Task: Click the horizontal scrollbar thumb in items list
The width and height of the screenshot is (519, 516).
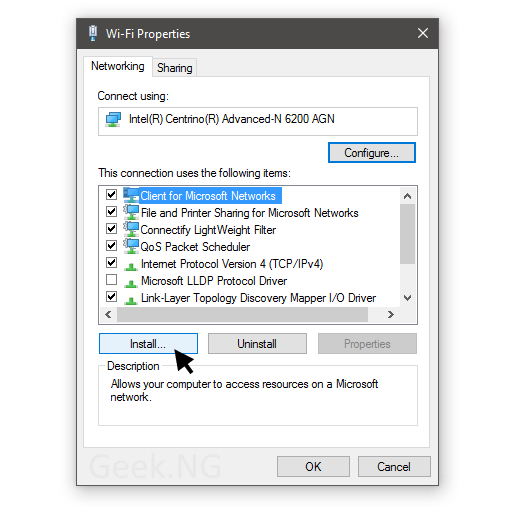Action: (x=242, y=314)
